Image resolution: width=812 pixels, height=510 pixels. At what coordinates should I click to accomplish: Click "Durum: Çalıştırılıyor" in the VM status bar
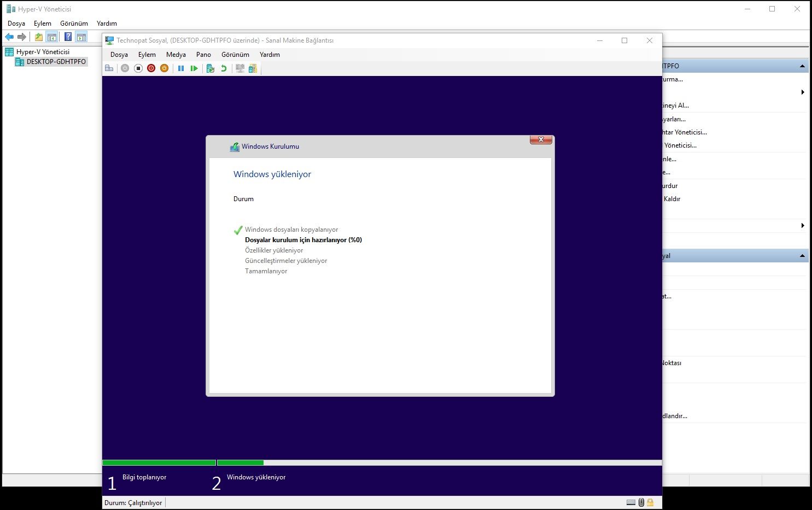[133, 503]
